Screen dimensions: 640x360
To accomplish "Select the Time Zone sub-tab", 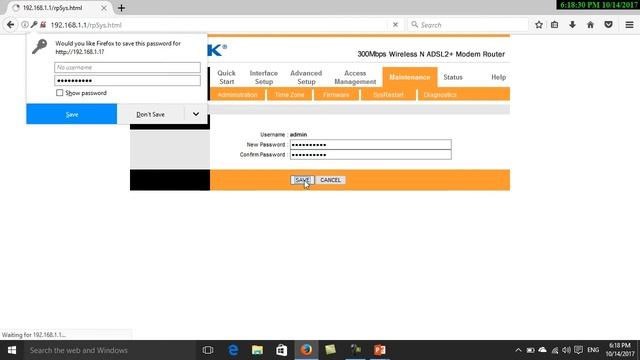I will tap(289, 95).
